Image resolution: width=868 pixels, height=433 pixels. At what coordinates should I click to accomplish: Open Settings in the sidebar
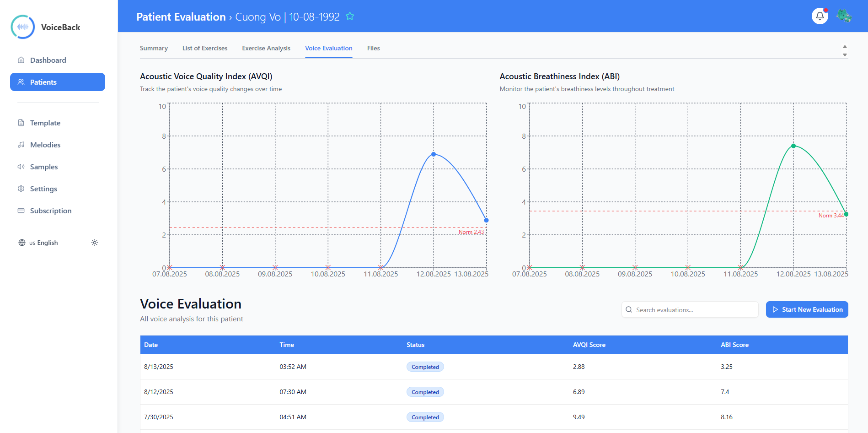click(x=43, y=189)
